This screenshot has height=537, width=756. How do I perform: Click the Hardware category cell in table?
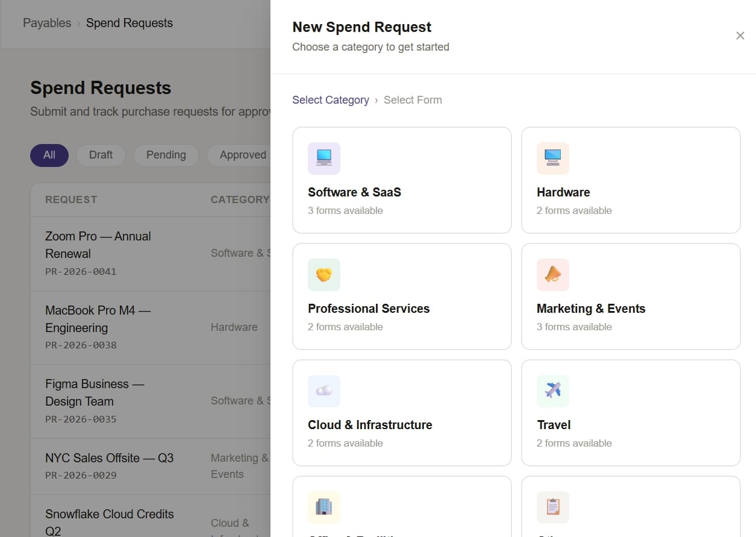[x=234, y=327]
